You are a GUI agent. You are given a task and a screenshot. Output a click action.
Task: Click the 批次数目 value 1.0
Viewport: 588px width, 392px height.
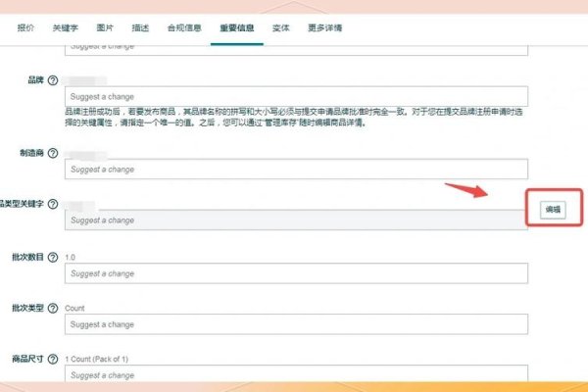click(71, 258)
